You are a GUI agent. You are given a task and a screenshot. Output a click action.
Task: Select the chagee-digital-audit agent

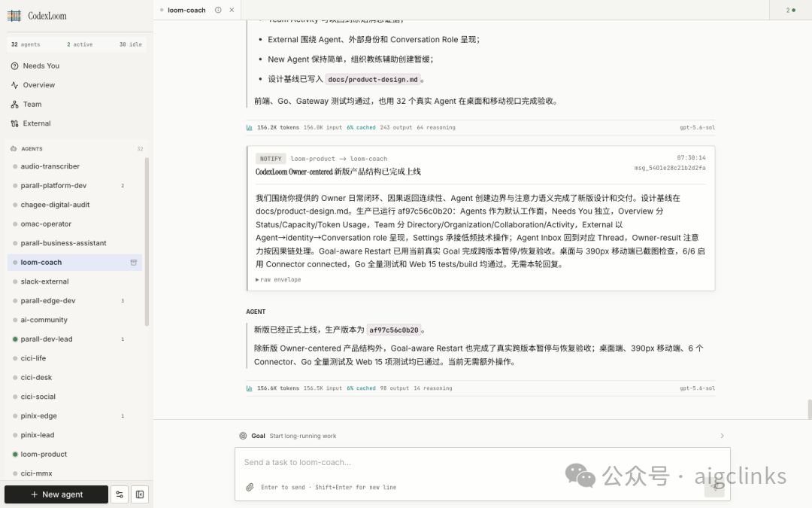point(74,205)
